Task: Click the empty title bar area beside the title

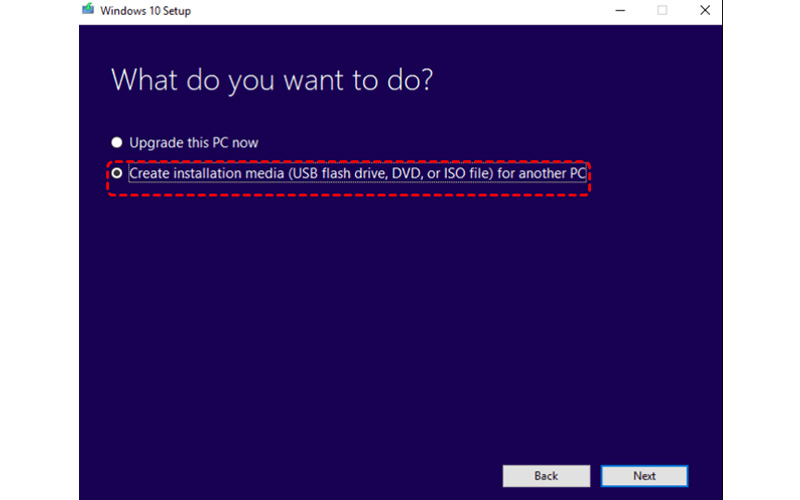Action: pyautogui.click(x=400, y=10)
